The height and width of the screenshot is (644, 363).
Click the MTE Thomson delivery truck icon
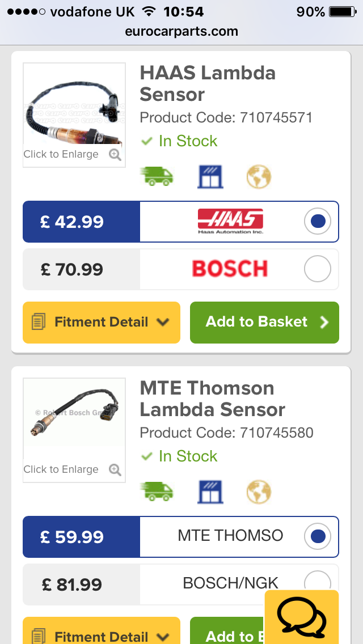tap(157, 492)
